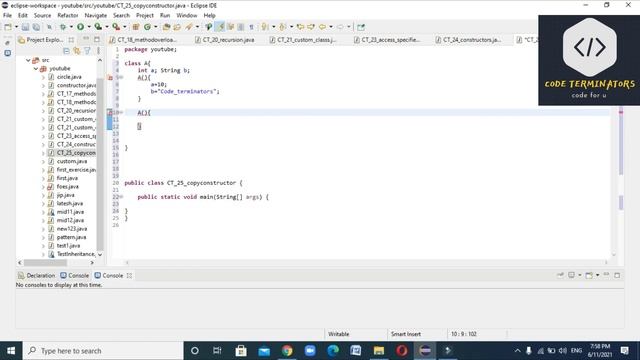
Task: Click the New Java Package icon
Action: [x=136, y=27]
